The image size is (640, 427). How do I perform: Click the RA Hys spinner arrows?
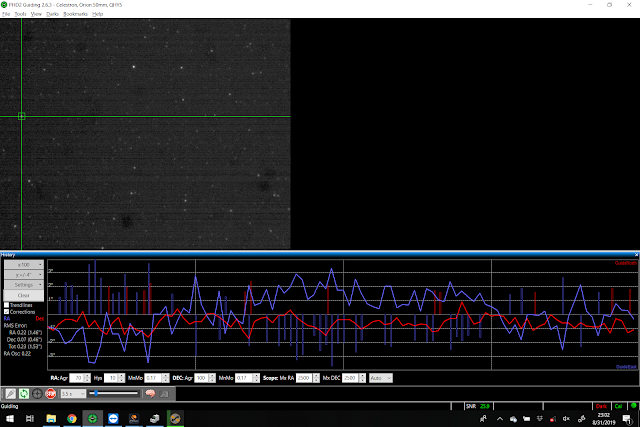(x=122, y=378)
